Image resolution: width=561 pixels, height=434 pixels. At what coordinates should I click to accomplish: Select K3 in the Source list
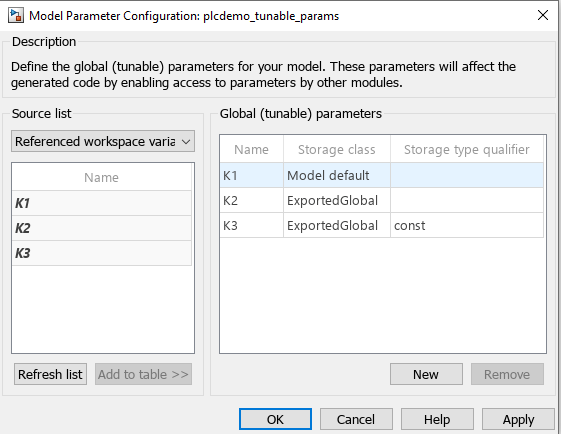[x=102, y=253]
